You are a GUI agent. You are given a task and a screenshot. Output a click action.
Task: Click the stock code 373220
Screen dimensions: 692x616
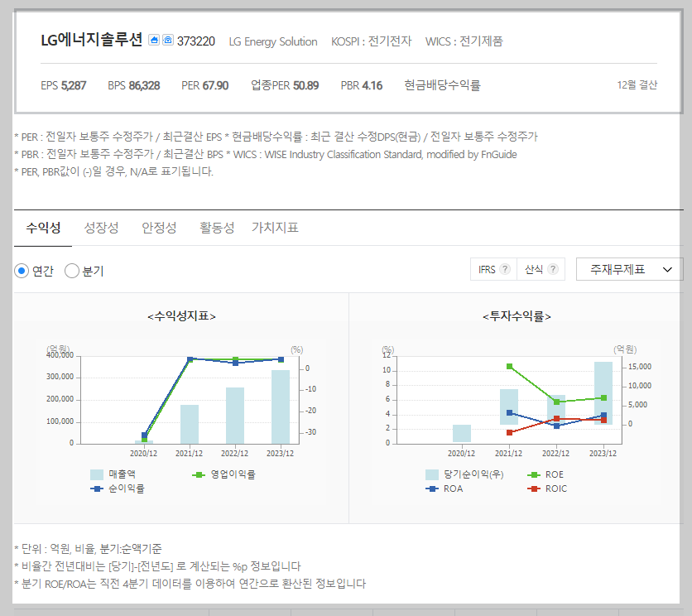click(x=196, y=41)
